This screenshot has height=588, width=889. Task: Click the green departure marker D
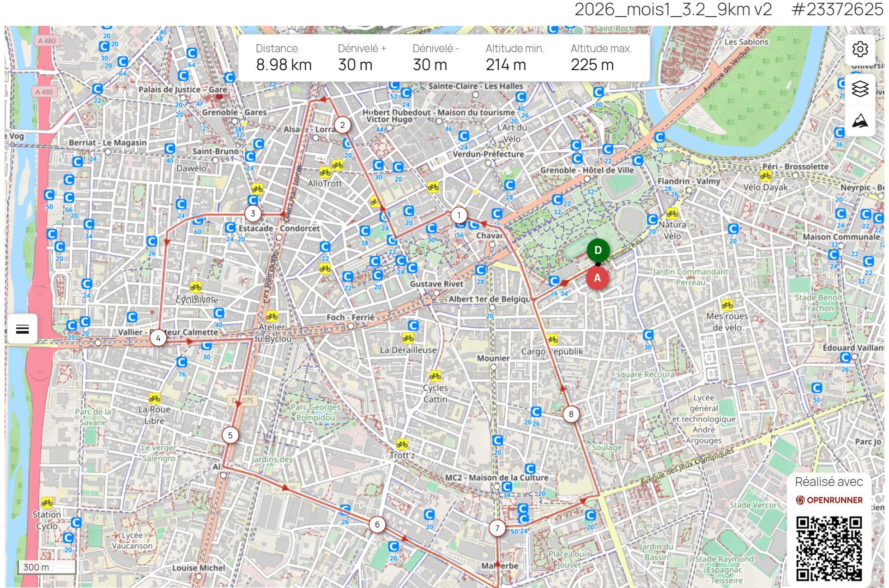[x=598, y=250]
